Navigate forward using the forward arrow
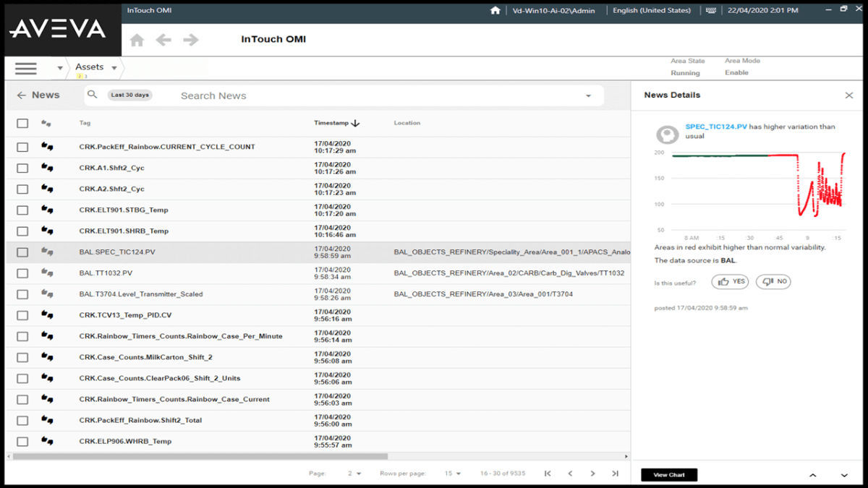Image resolution: width=868 pixels, height=488 pixels. click(x=190, y=40)
